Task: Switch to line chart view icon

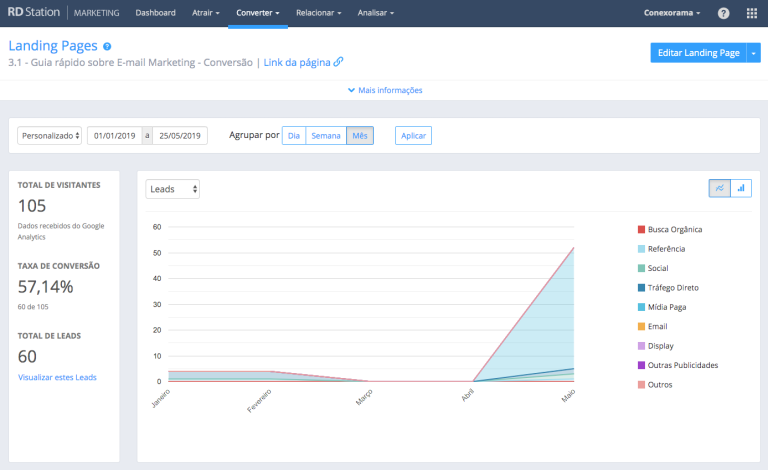Action: (x=719, y=188)
